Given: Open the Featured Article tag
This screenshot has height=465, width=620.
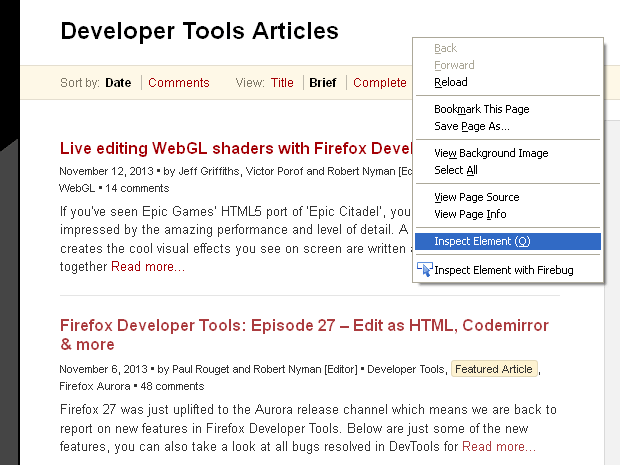Looking at the screenshot, I should pos(494,369).
